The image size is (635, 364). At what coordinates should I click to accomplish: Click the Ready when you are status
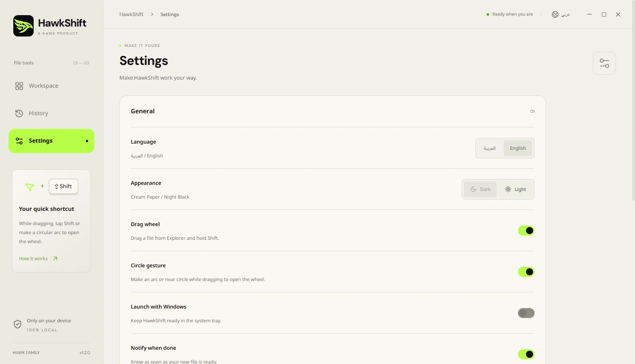510,15
